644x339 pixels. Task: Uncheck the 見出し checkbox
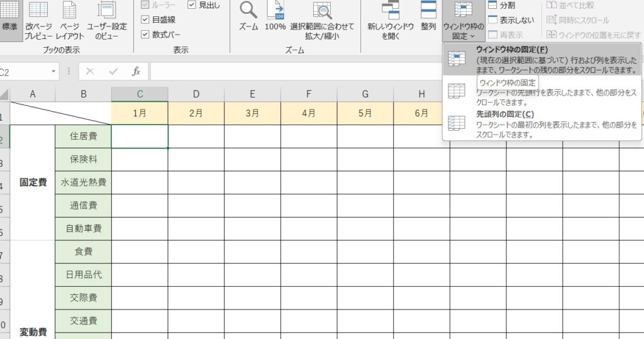(192, 4)
